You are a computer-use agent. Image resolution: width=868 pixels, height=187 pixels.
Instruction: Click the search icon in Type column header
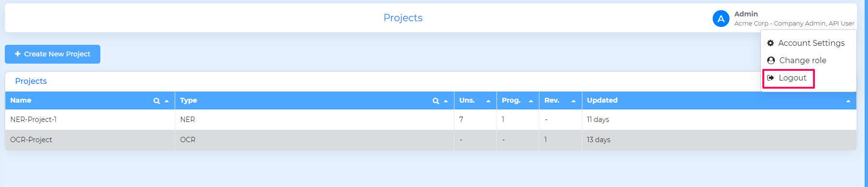[x=436, y=101]
